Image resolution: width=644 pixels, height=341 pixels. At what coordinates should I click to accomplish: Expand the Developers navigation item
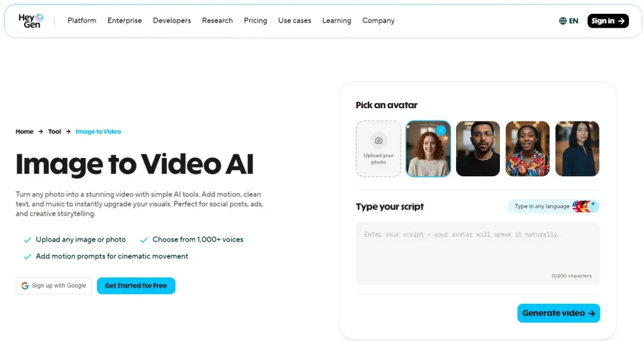172,21
